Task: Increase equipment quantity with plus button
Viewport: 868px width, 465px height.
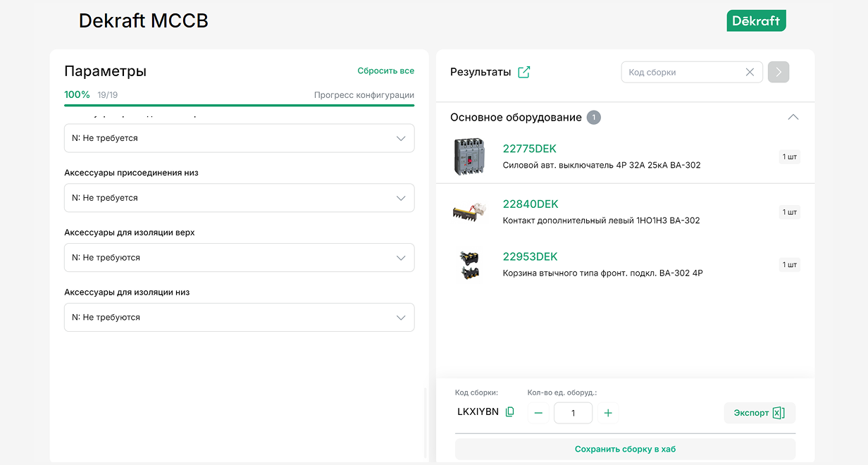Action: [608, 413]
